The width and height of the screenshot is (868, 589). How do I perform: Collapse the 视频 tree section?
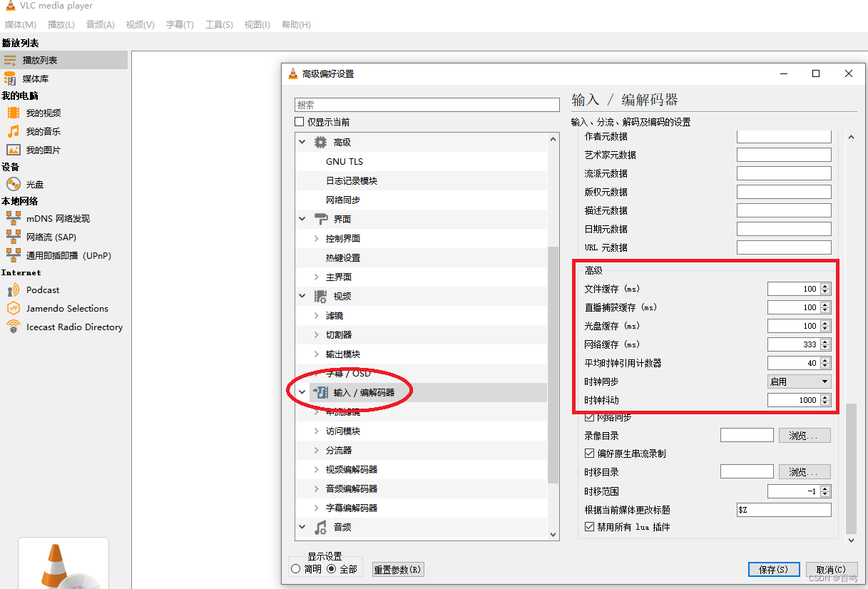(x=302, y=297)
